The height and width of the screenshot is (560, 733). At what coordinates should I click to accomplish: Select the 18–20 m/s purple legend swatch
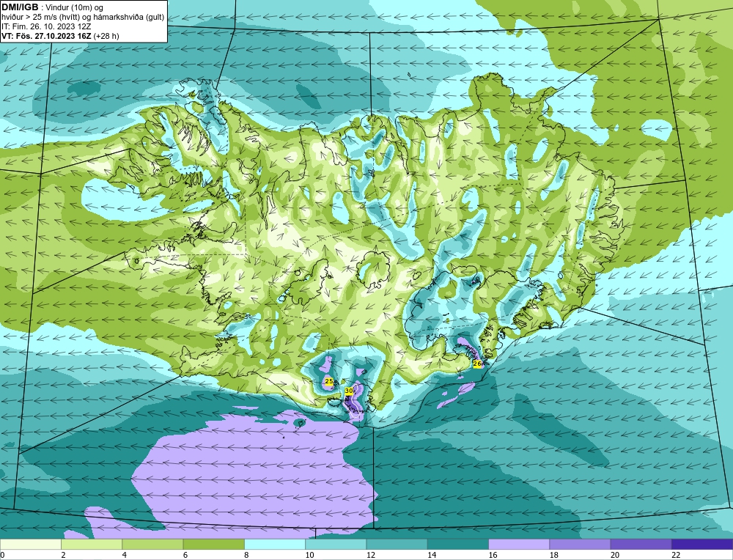tap(580, 545)
